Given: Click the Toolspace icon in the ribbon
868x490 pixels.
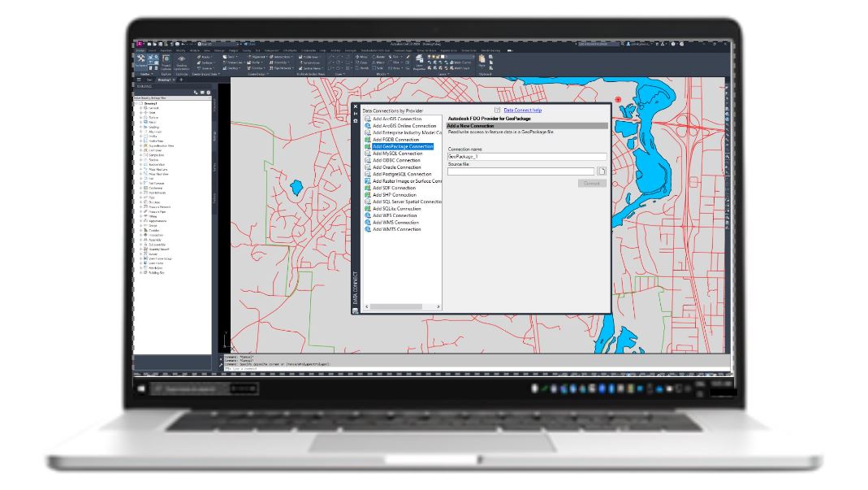Looking at the screenshot, I should 141,61.
